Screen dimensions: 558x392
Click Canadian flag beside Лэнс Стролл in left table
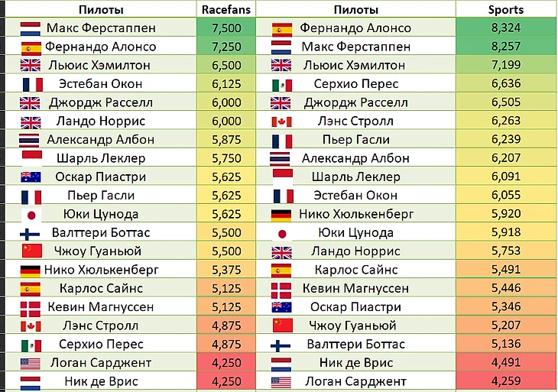pyautogui.click(x=31, y=326)
